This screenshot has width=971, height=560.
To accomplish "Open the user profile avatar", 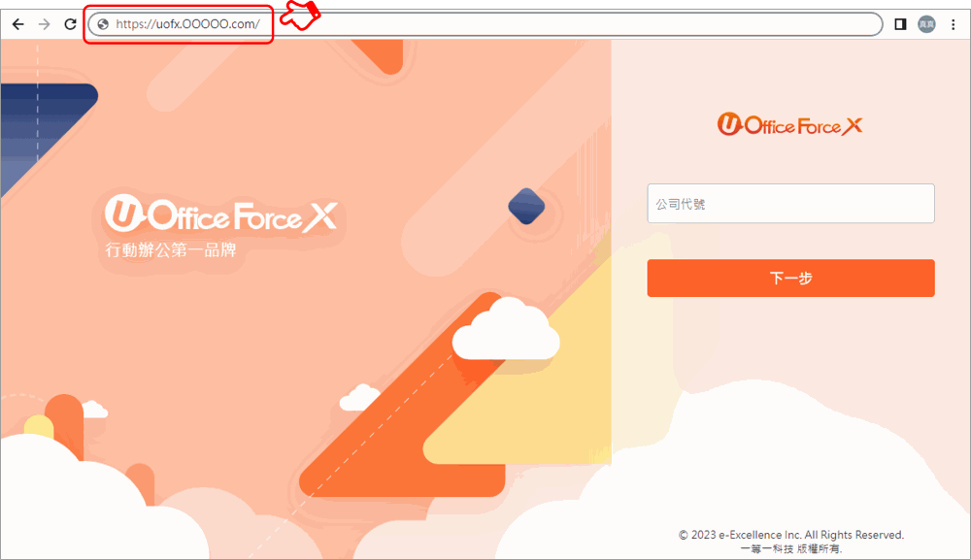I will (926, 24).
